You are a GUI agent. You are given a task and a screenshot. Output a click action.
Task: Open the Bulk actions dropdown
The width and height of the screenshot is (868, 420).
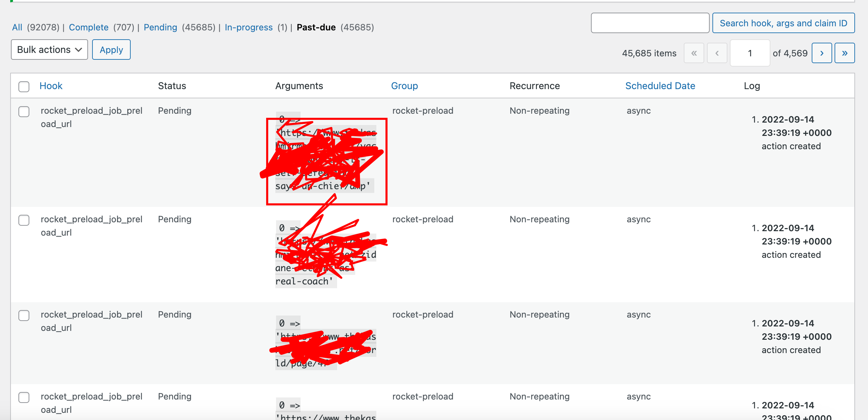click(x=49, y=50)
